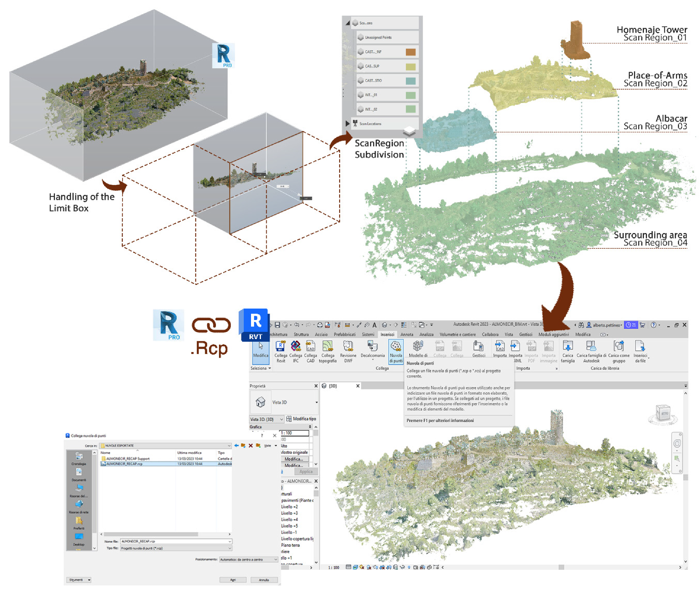Toggle layer icon for Unassigned Points
This screenshot has height=595, width=700.
[x=361, y=37]
